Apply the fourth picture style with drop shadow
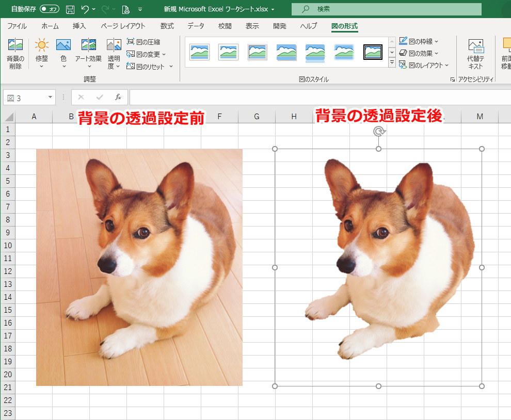 tap(286, 52)
